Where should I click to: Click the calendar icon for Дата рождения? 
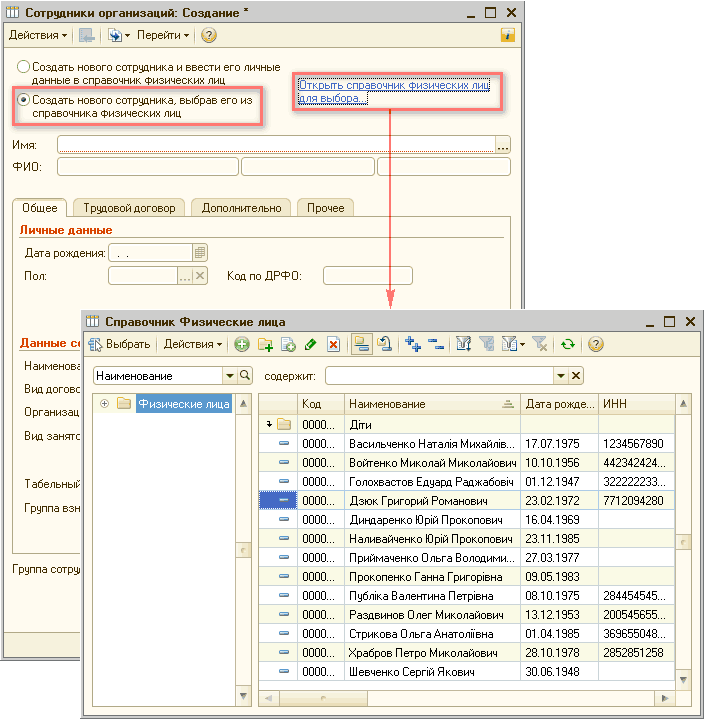click(200, 253)
